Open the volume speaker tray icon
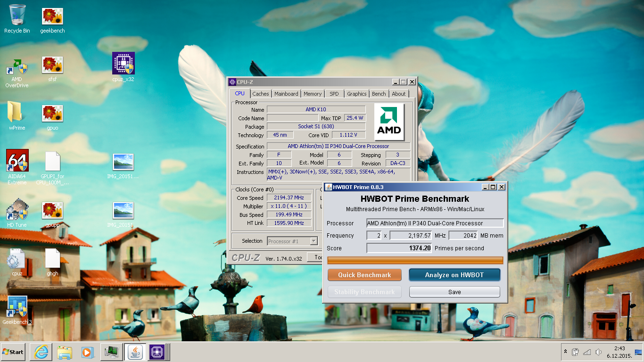 (x=599, y=352)
